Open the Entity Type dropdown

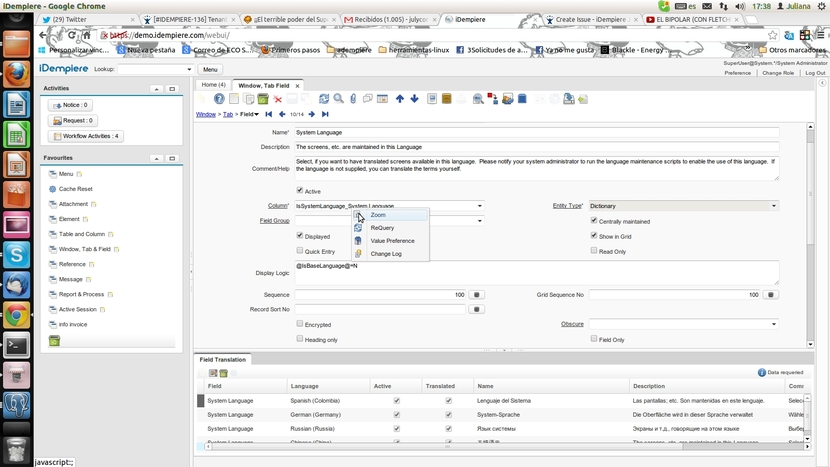[773, 206]
